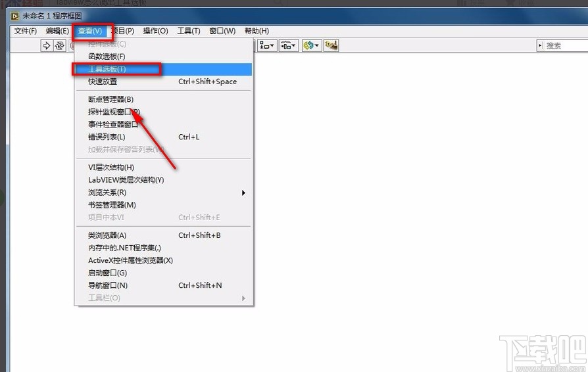This screenshot has height=372, width=588.
Task: Click the small arrow beside the search box
Action: pyautogui.click(x=541, y=46)
